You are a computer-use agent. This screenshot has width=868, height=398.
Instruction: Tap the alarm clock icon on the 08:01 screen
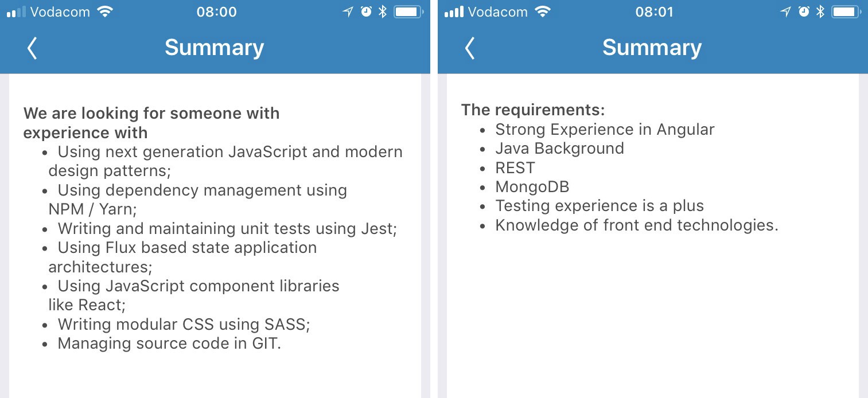click(804, 11)
